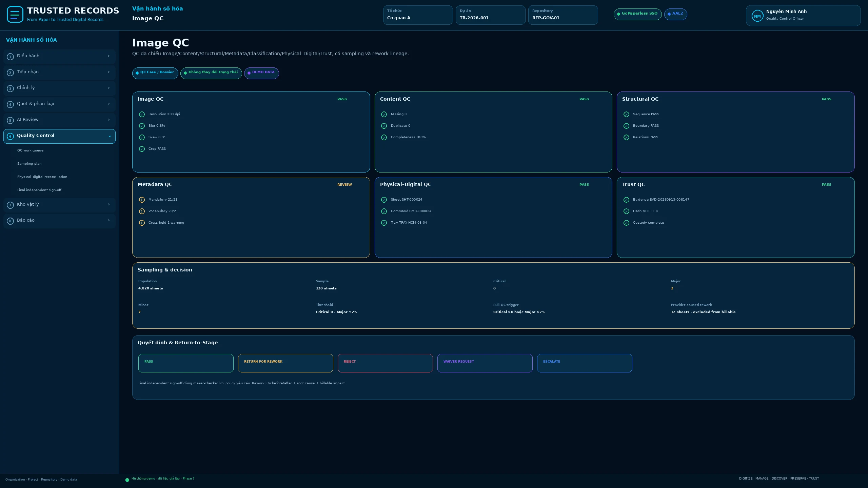Click the check icon beside Hash VERIFIED
The width and height of the screenshot is (868, 488).
coord(626,211)
